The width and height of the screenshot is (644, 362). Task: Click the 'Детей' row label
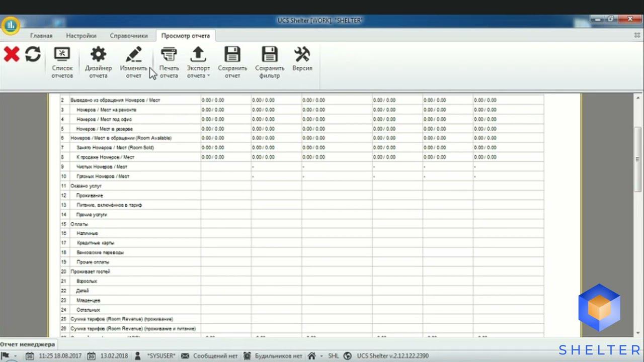(x=83, y=291)
